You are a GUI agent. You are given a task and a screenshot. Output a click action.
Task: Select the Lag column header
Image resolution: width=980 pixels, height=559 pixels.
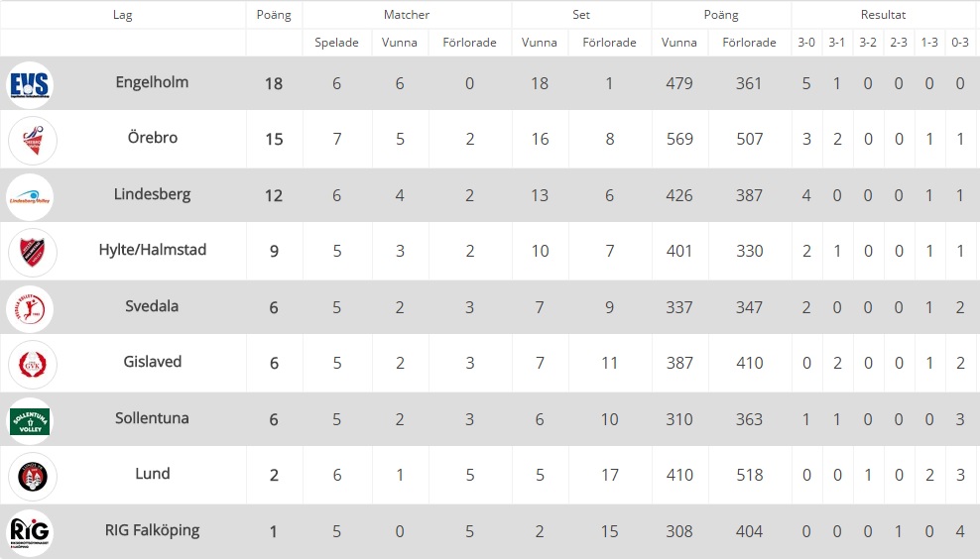click(x=123, y=14)
